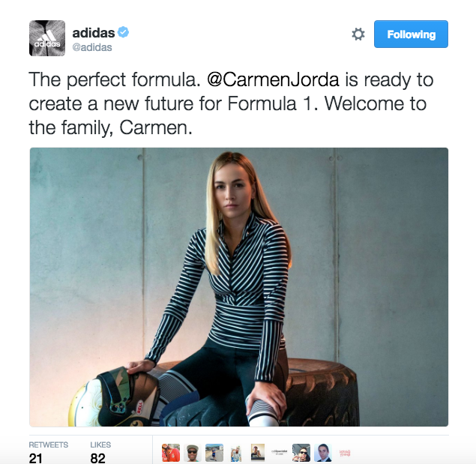
Task: Open the avatar wearing cap and sunglasses
Action: (193, 453)
